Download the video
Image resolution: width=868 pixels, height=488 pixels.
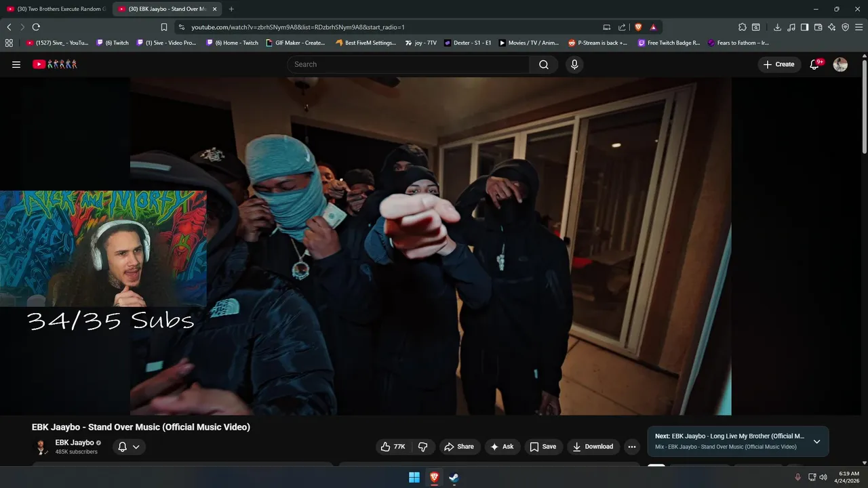click(x=593, y=447)
